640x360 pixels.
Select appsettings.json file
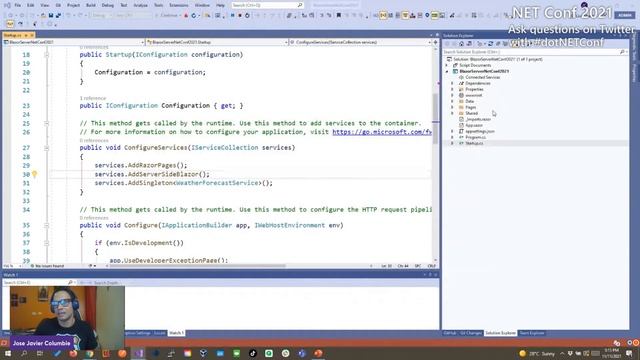point(480,131)
